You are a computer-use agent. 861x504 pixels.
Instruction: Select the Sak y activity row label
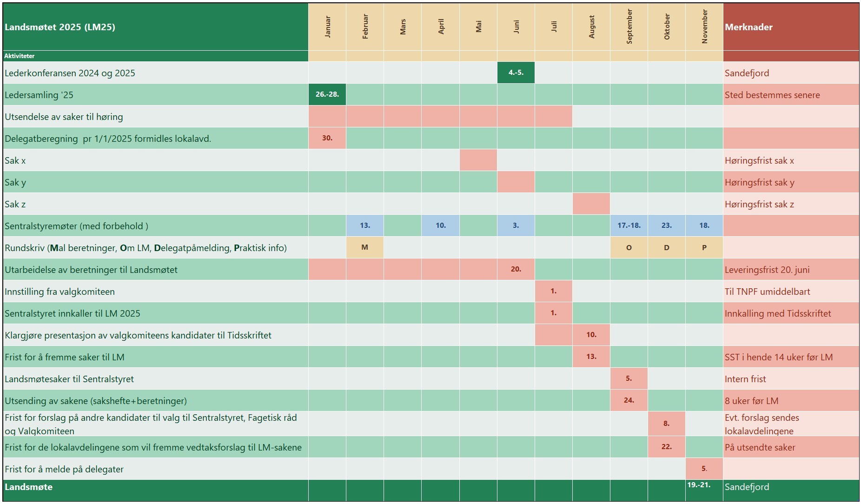point(15,182)
